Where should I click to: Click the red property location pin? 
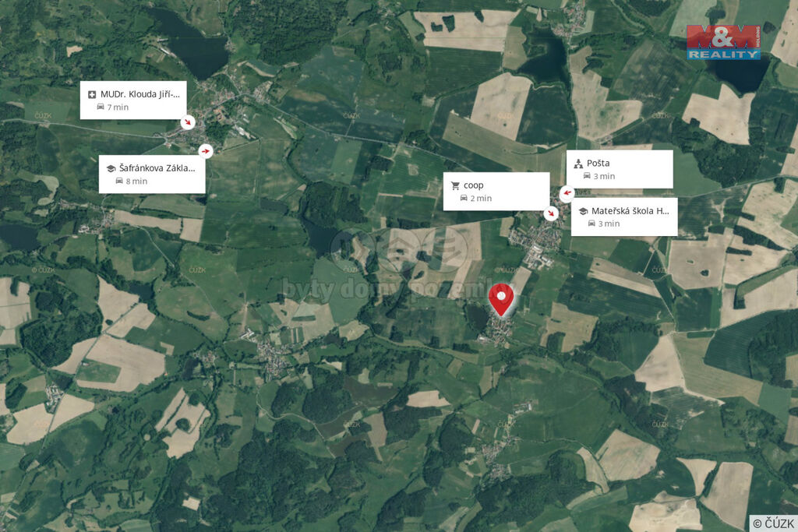point(501,300)
